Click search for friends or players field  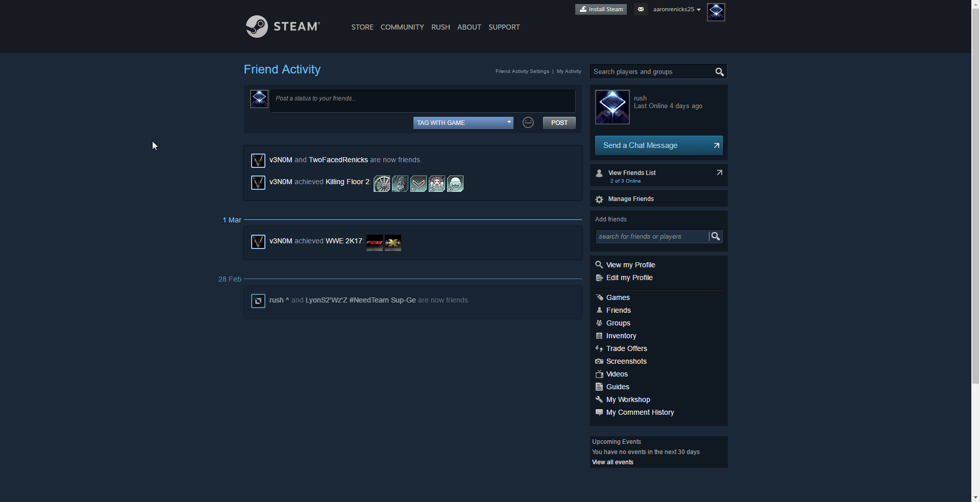(652, 236)
